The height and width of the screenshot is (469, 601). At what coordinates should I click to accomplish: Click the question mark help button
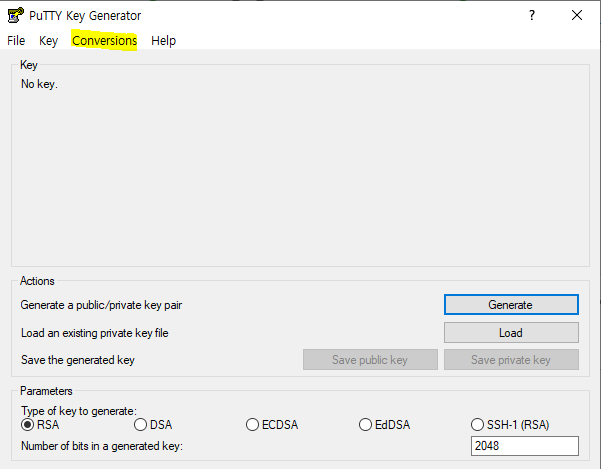532,15
